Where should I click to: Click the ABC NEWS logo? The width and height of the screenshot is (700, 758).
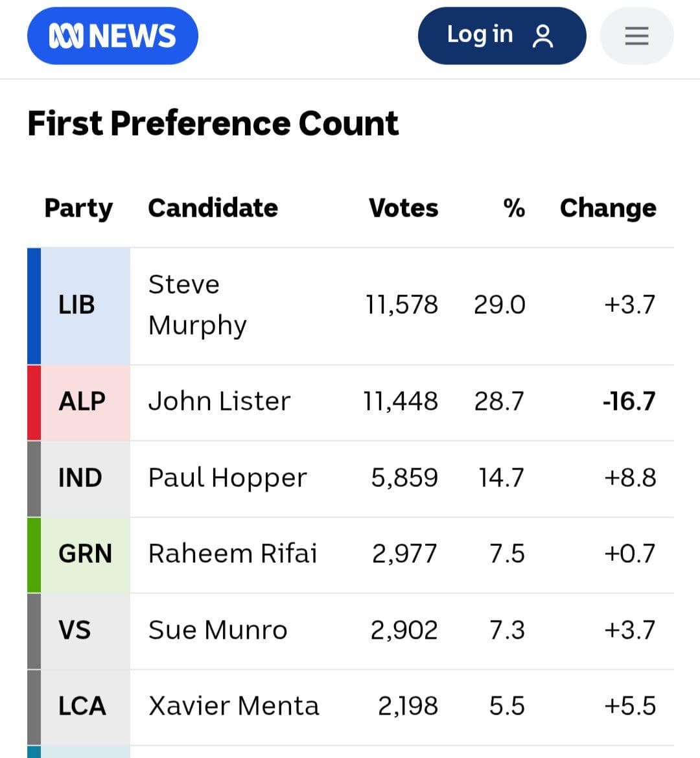[112, 36]
